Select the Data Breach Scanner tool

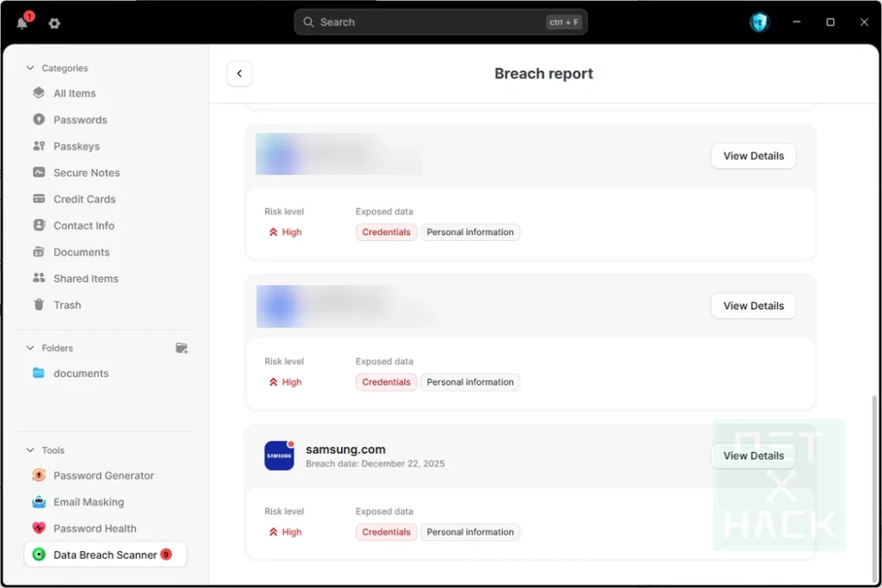(105, 555)
